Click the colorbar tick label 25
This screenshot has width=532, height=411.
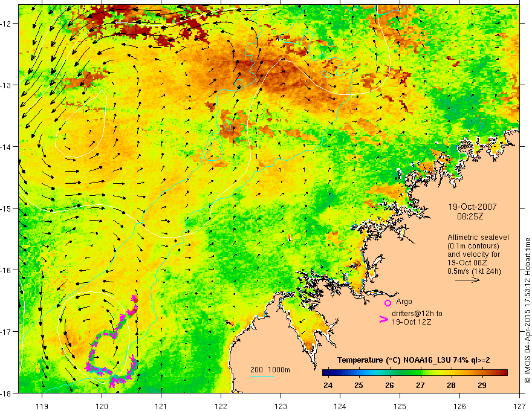pyautogui.click(x=358, y=386)
